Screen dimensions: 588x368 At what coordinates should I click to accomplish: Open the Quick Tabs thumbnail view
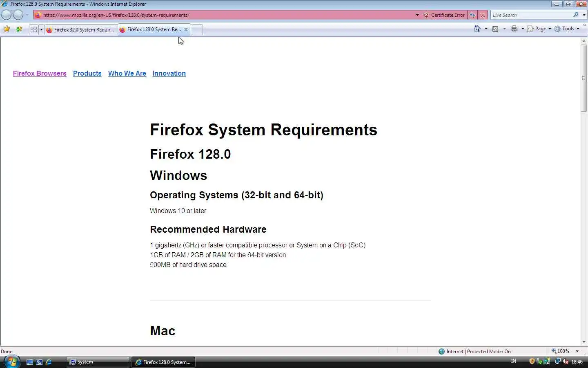point(34,29)
